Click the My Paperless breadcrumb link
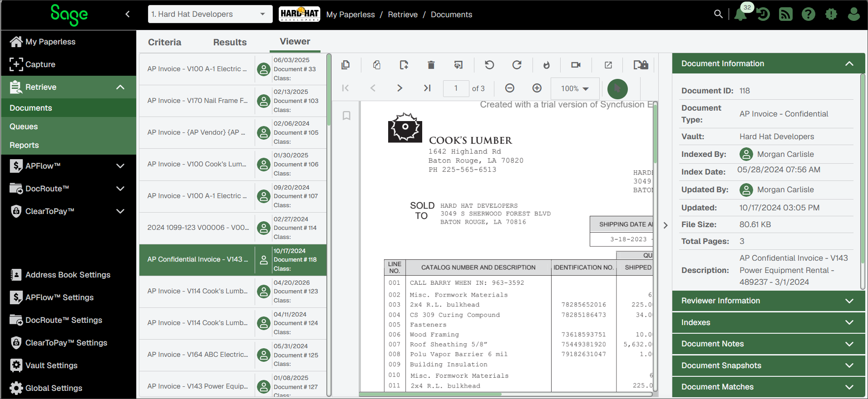Image resolution: width=868 pixels, height=399 pixels. tap(350, 15)
